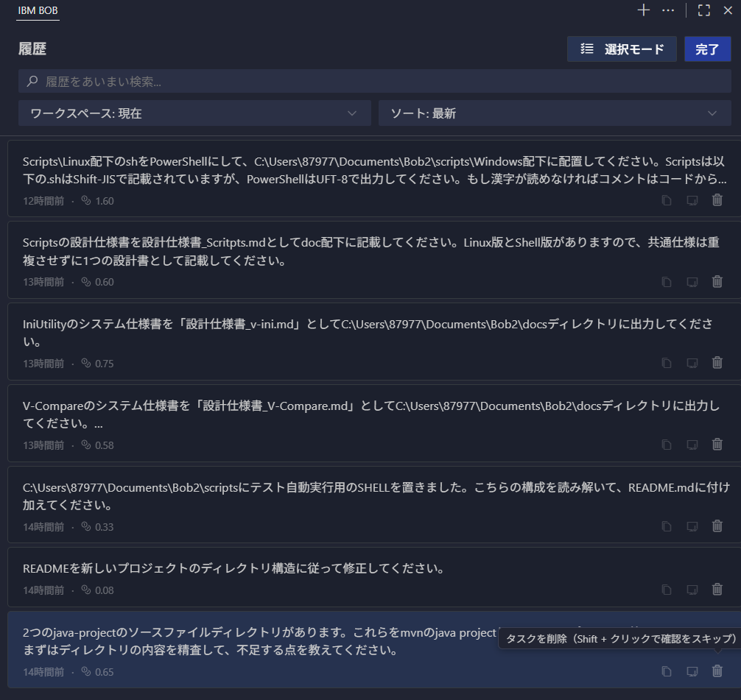Copy the Scripts\Linux PowerShell conversion task prompt

point(667,200)
